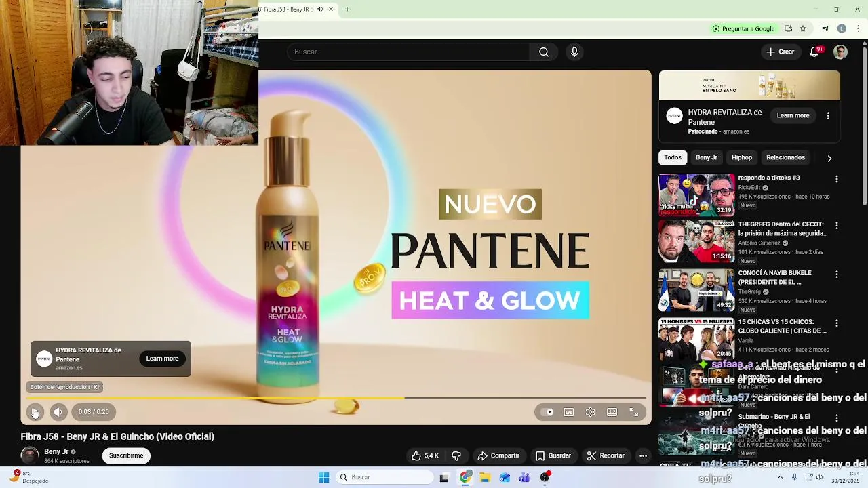Screen dimensions: 868x488
Task: Open options for THEGREFG CECOT video
Action: (x=837, y=226)
